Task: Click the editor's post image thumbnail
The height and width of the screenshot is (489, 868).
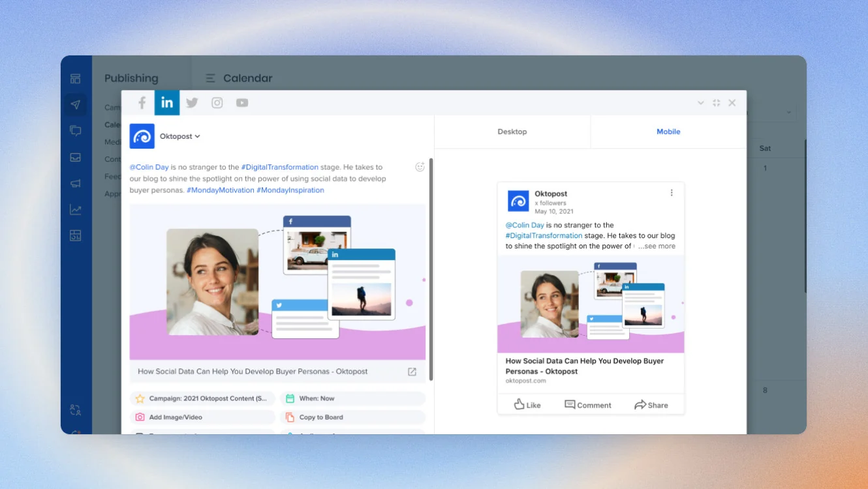Action: point(277,282)
